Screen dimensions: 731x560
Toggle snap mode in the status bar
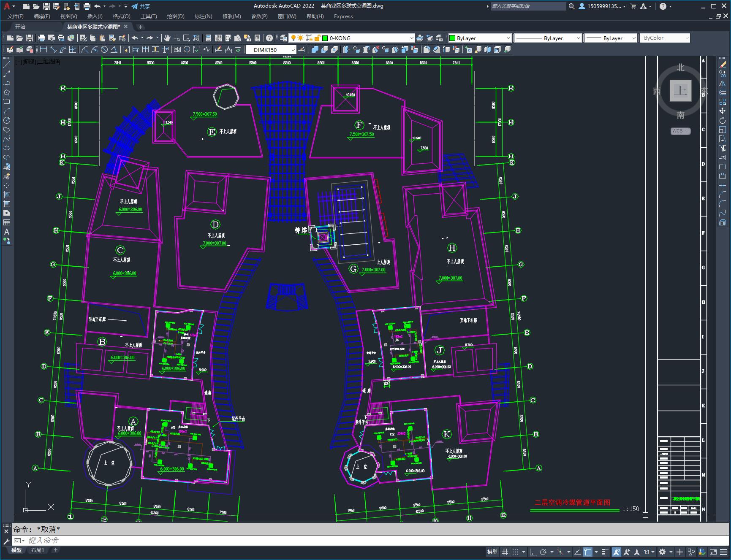pos(515,552)
